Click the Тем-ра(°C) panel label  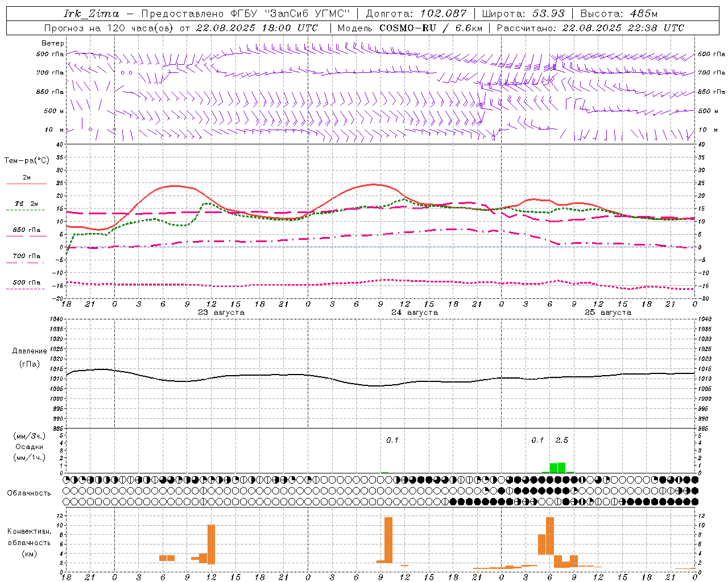(x=27, y=161)
